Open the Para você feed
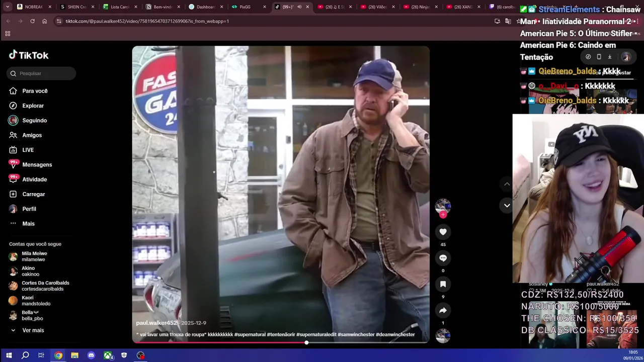 [x=28, y=91]
